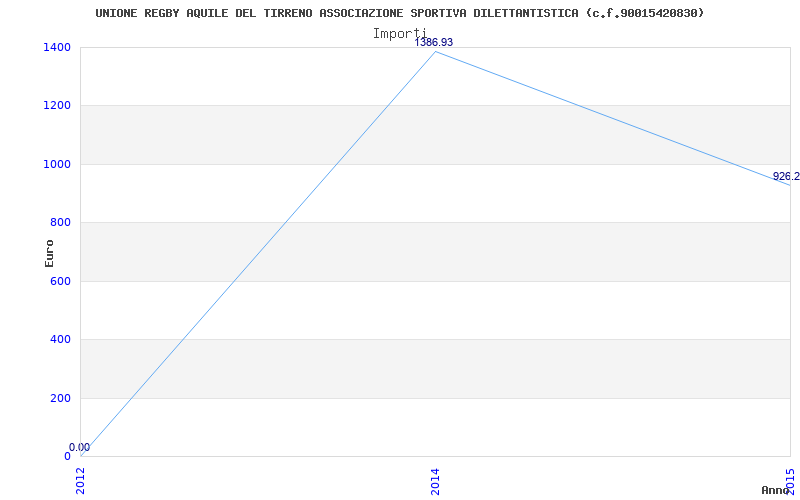Click the 1200 y-axis tick label
Viewport: 800px width, 500px height.
pyautogui.click(x=58, y=106)
